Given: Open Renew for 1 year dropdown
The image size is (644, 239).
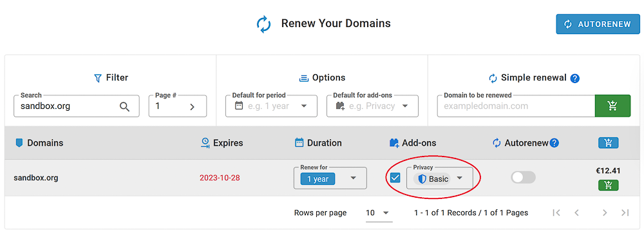Looking at the screenshot, I should click(330, 178).
